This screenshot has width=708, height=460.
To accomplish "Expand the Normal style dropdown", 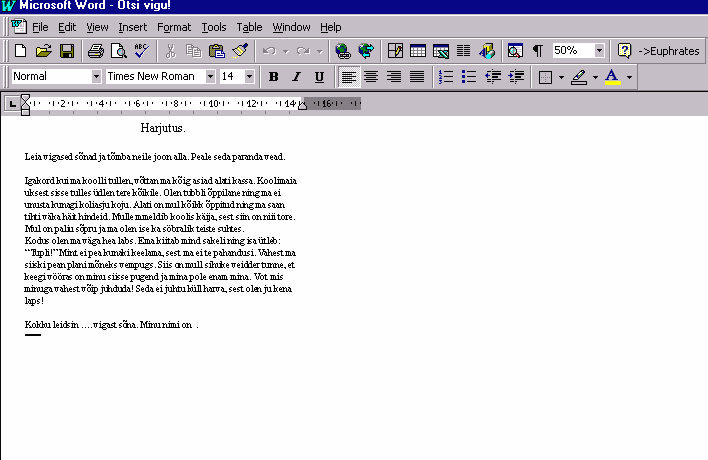I will (96, 77).
